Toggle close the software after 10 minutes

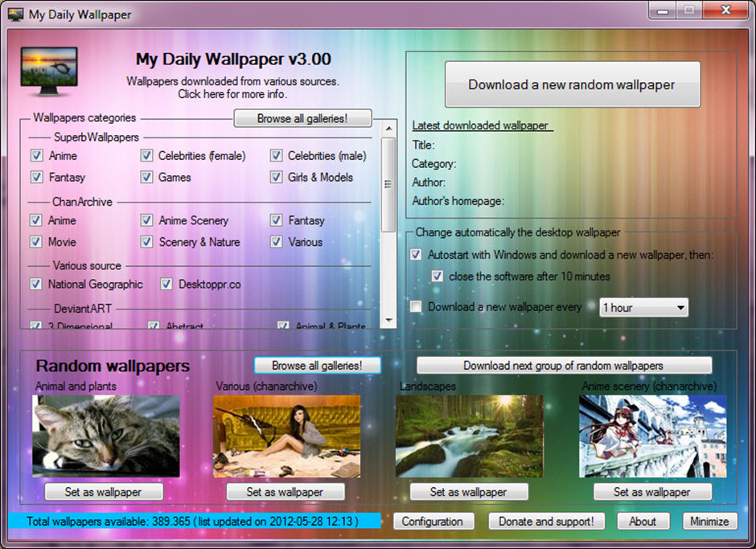437,277
